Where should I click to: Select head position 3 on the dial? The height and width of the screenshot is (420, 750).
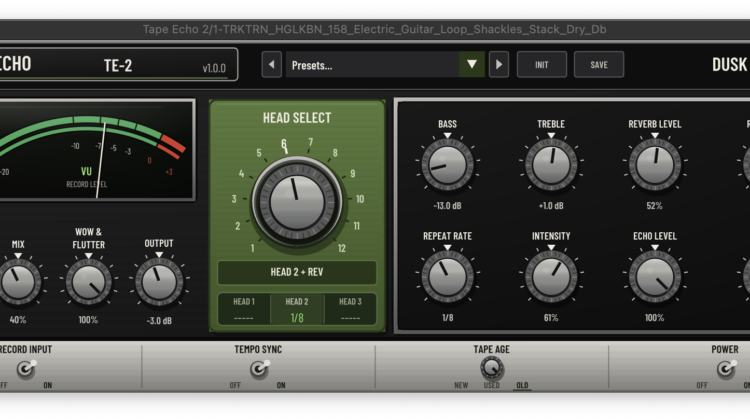[x=234, y=199]
